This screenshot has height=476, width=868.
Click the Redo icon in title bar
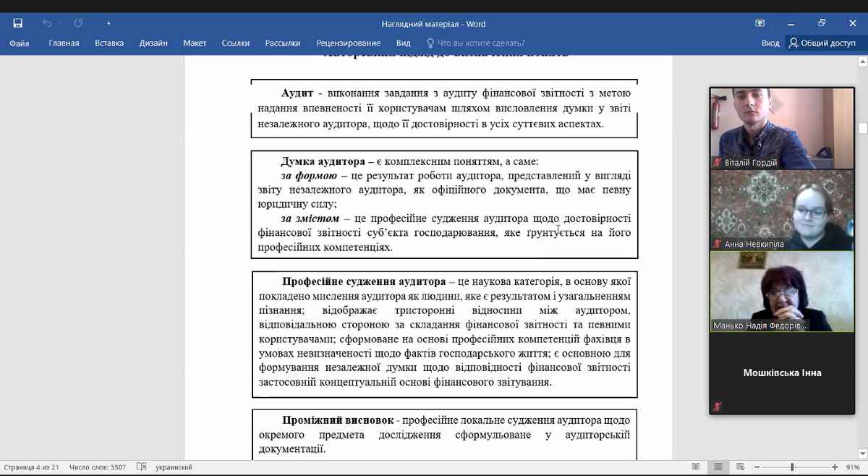coord(78,23)
